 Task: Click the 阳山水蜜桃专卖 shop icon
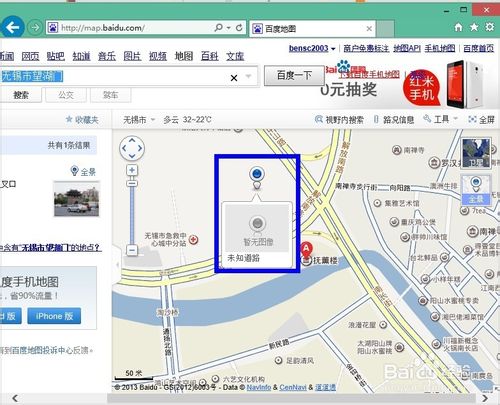point(423,301)
